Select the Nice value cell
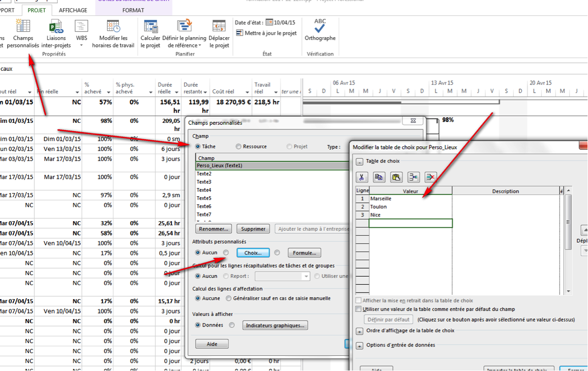Screen dimensions: 588x371 (x=411, y=215)
